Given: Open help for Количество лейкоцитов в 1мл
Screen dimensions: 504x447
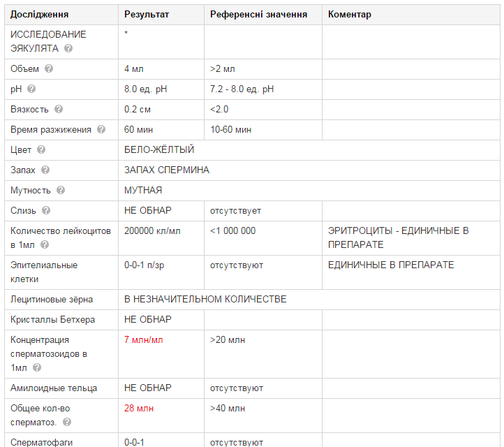Looking at the screenshot, I should (46, 245).
